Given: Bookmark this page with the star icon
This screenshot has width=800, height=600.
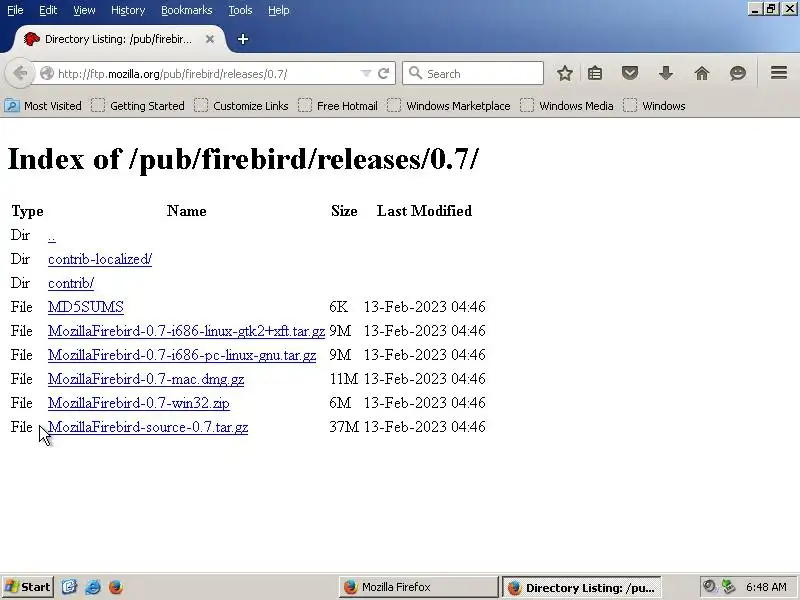Looking at the screenshot, I should [564, 73].
